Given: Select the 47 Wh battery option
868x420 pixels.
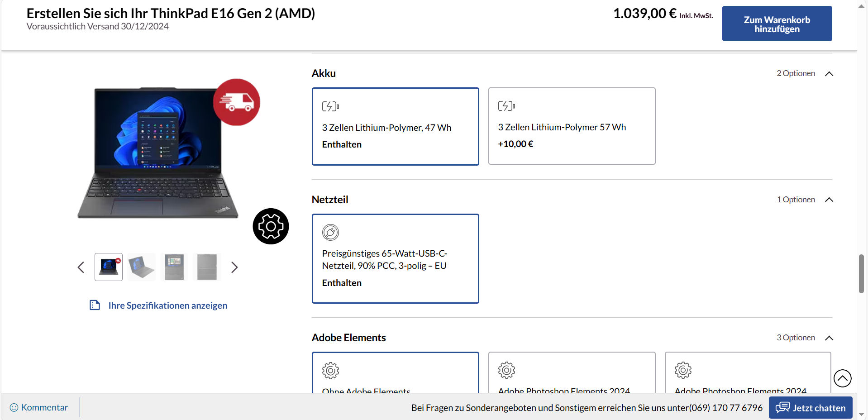Looking at the screenshot, I should 395,126.
